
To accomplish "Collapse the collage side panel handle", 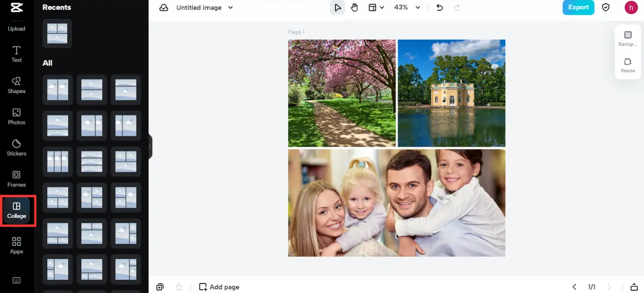I will 150,147.
